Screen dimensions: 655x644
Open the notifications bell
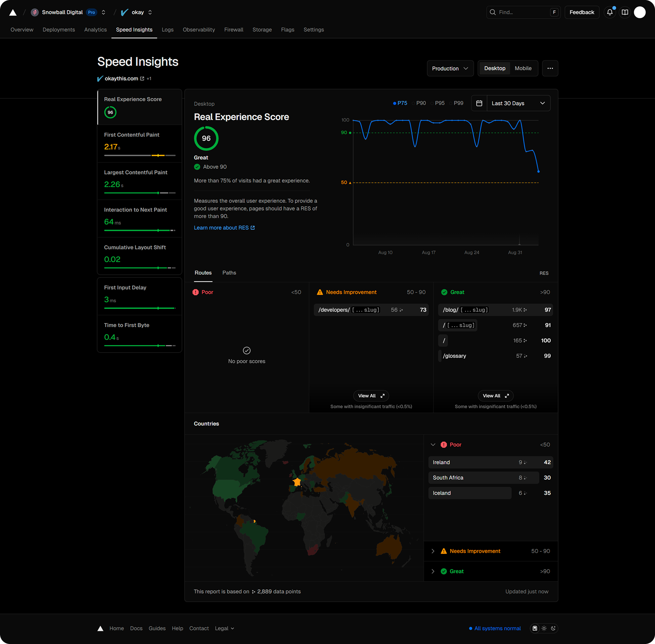click(610, 12)
